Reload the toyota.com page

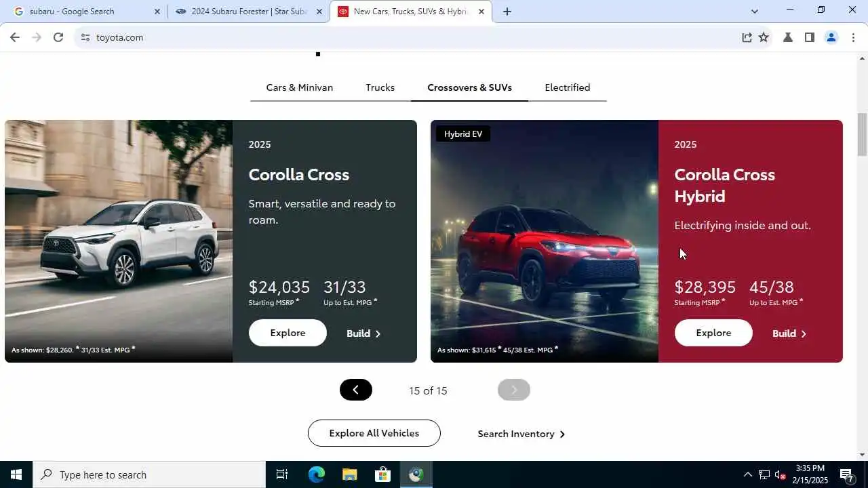tap(58, 37)
